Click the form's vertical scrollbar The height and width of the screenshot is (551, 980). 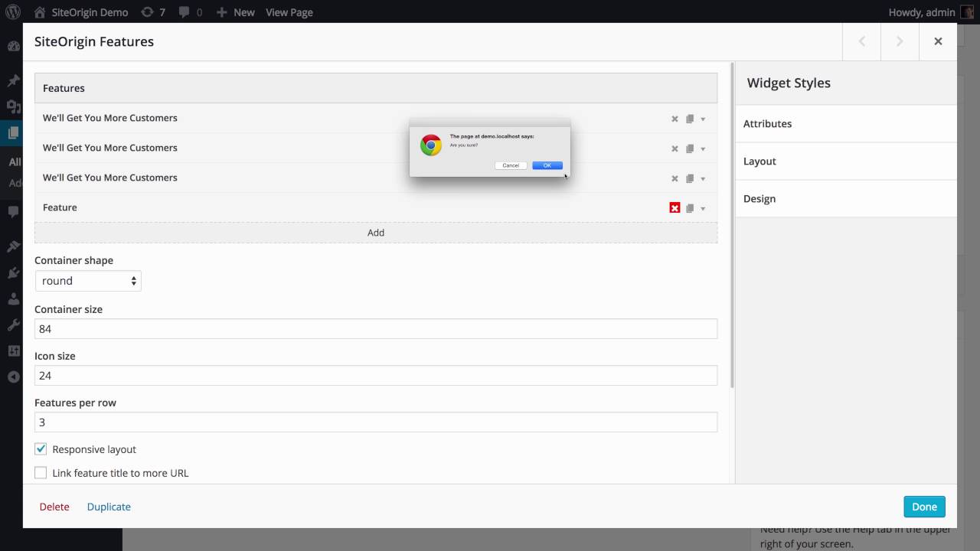click(733, 226)
